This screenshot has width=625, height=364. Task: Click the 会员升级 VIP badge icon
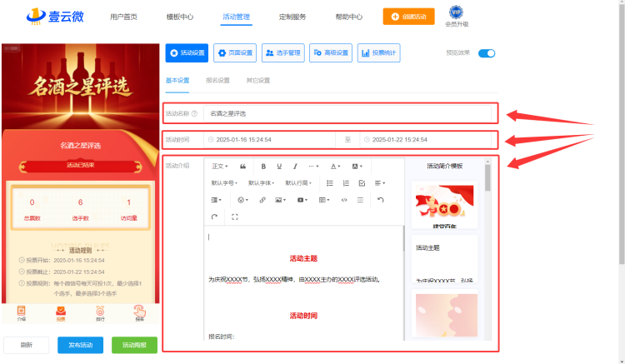[x=456, y=12]
